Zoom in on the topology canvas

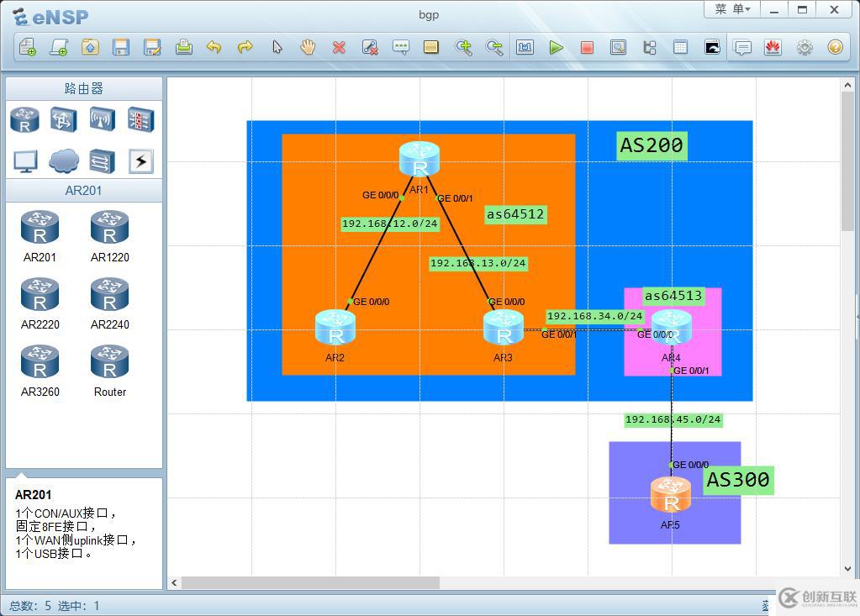tap(463, 48)
